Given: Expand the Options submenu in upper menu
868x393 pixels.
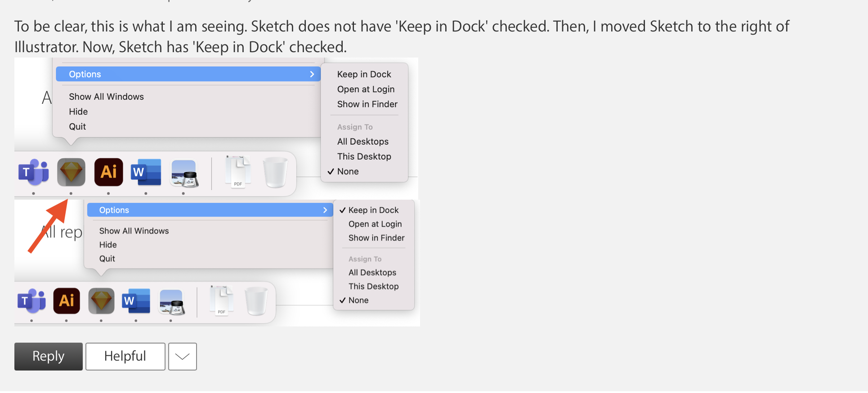Looking at the screenshot, I should pos(188,74).
